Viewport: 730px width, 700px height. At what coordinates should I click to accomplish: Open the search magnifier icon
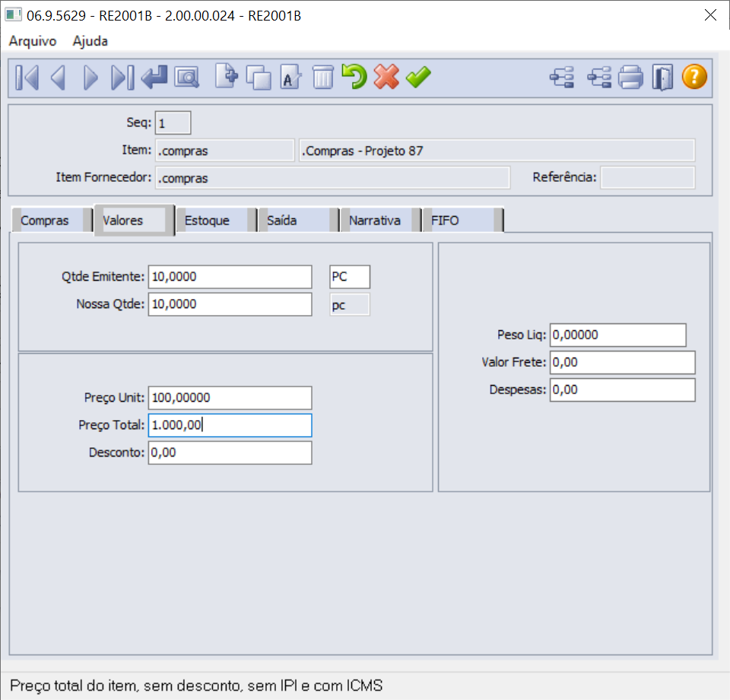point(187,78)
